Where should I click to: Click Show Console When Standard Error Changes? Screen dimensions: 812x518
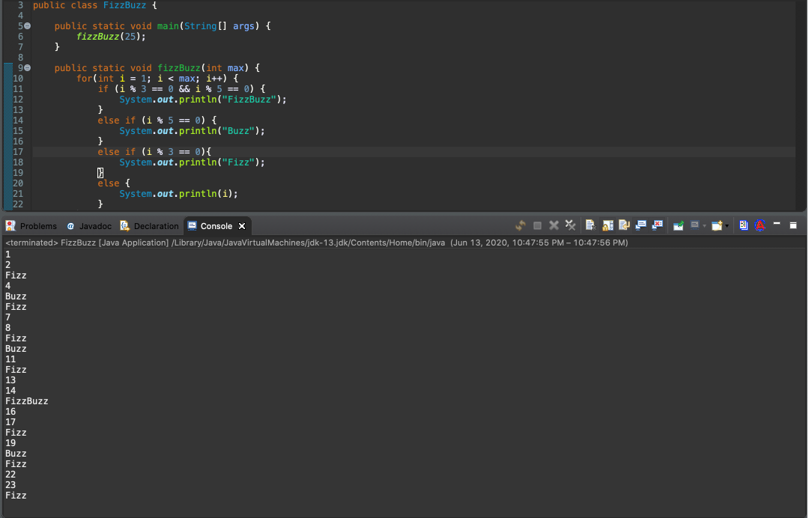click(658, 225)
